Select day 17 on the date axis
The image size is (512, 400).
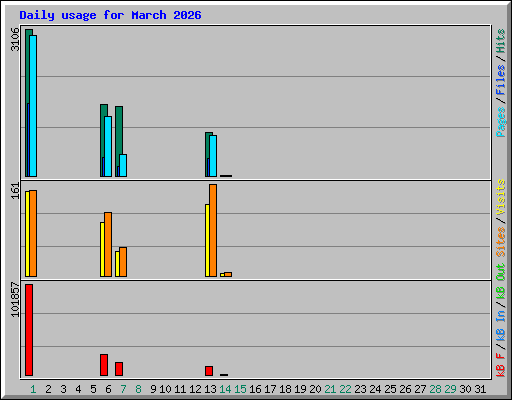coord(270,389)
